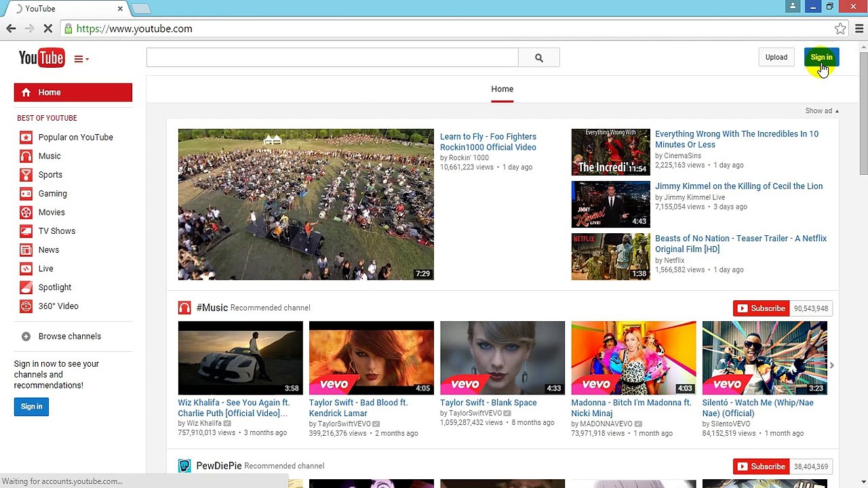Open the Live sidebar icon
Screen dimensions: 868x488
click(26, 268)
